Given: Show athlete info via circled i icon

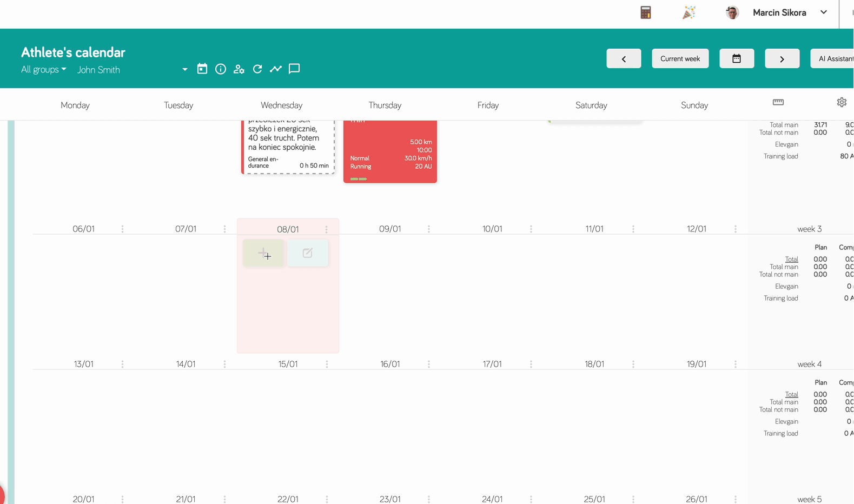Looking at the screenshot, I should (x=221, y=69).
